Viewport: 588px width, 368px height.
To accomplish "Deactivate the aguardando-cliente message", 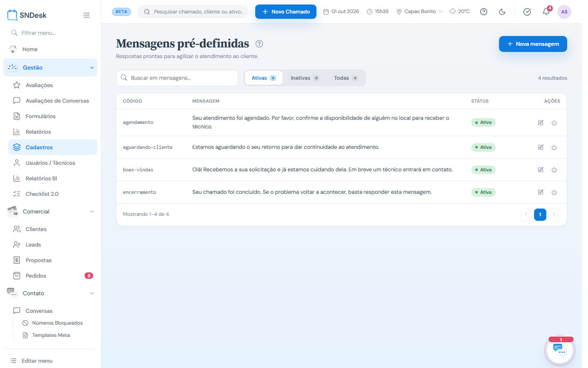I will pos(554,147).
